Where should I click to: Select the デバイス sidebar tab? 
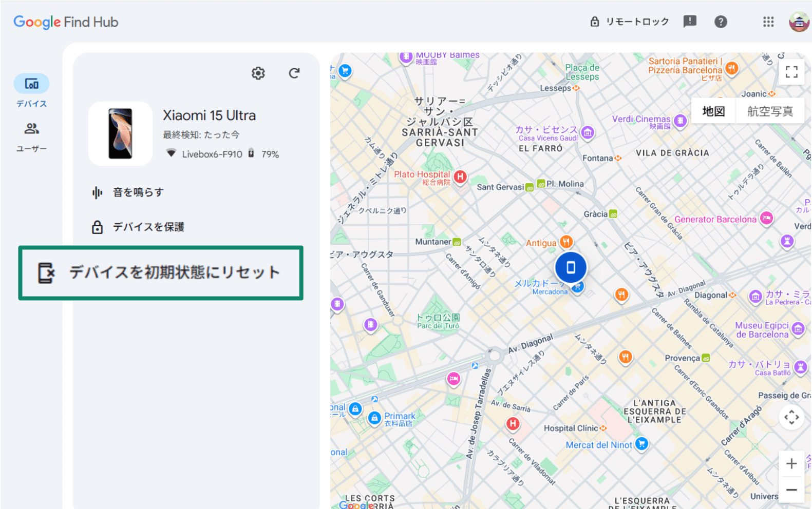[x=31, y=91]
